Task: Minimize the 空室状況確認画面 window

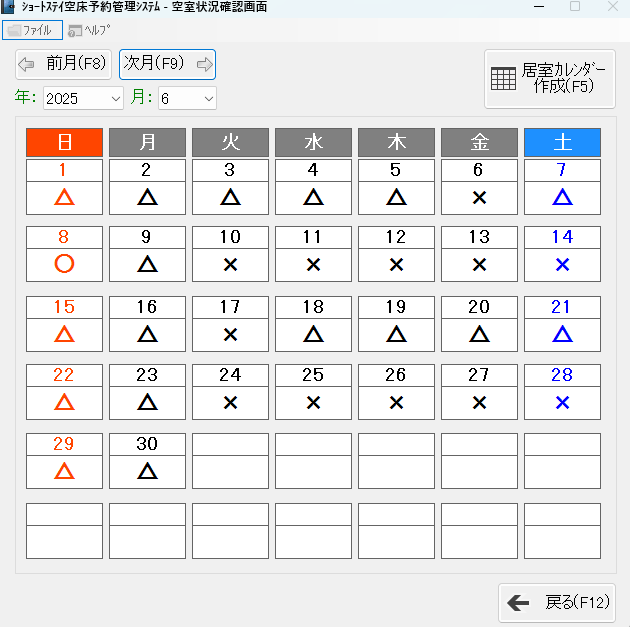Action: pos(538,6)
